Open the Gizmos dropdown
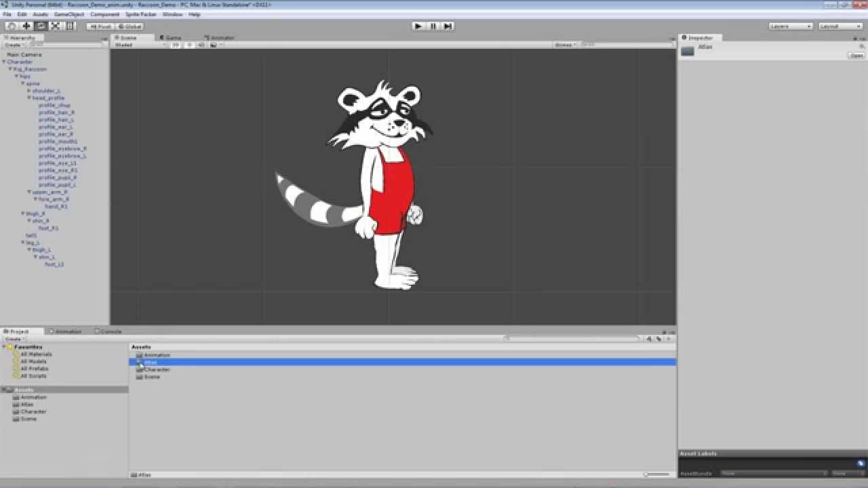 (565, 45)
